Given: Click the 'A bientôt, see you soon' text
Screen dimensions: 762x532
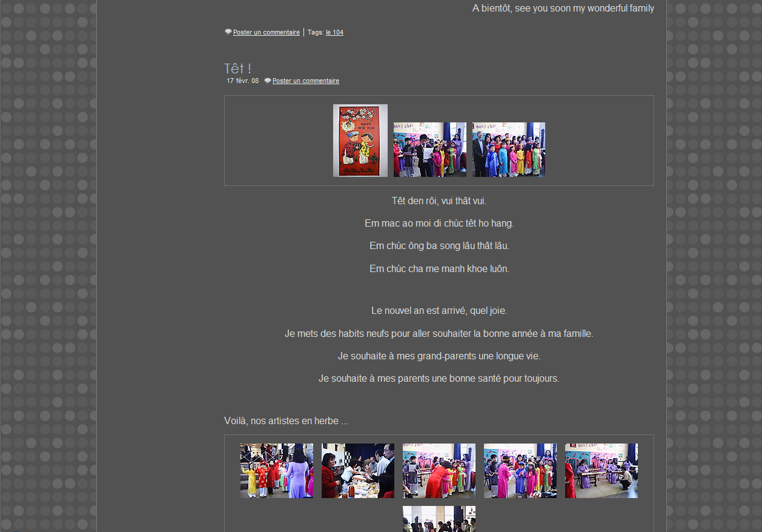Looking at the screenshot, I should pos(563,8).
